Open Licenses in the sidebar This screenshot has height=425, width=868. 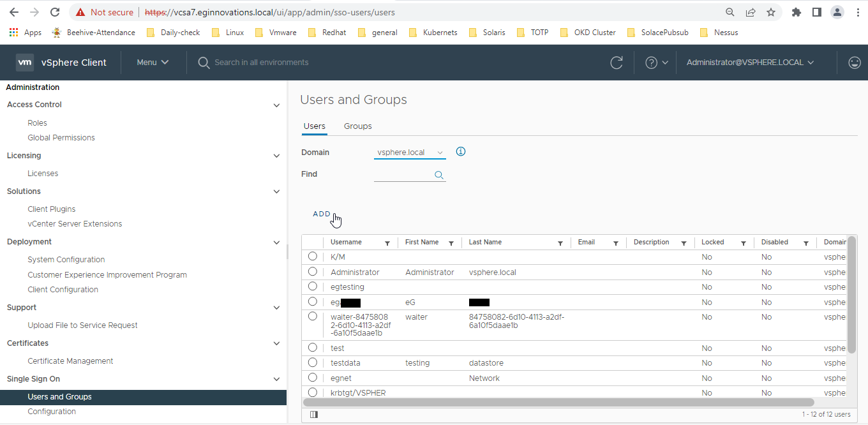pos(43,174)
